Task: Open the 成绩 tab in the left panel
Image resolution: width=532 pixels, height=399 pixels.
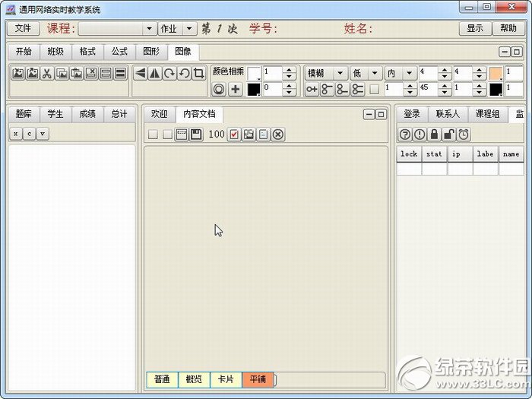Action: pos(87,114)
